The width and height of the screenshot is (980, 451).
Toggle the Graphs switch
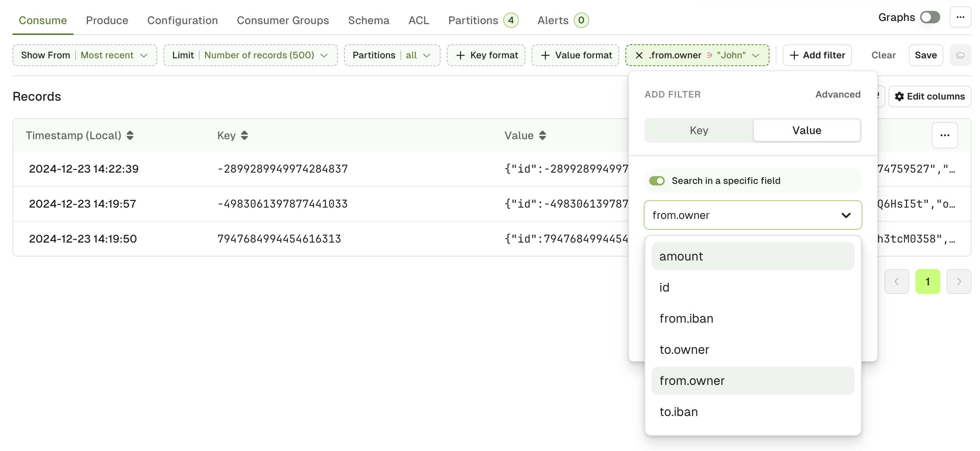click(x=930, y=17)
